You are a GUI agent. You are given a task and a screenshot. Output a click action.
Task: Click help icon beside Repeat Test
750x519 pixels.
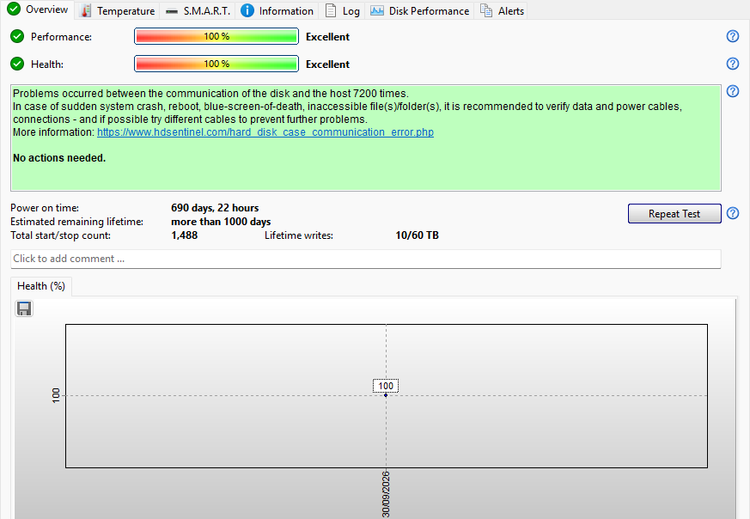tap(732, 213)
